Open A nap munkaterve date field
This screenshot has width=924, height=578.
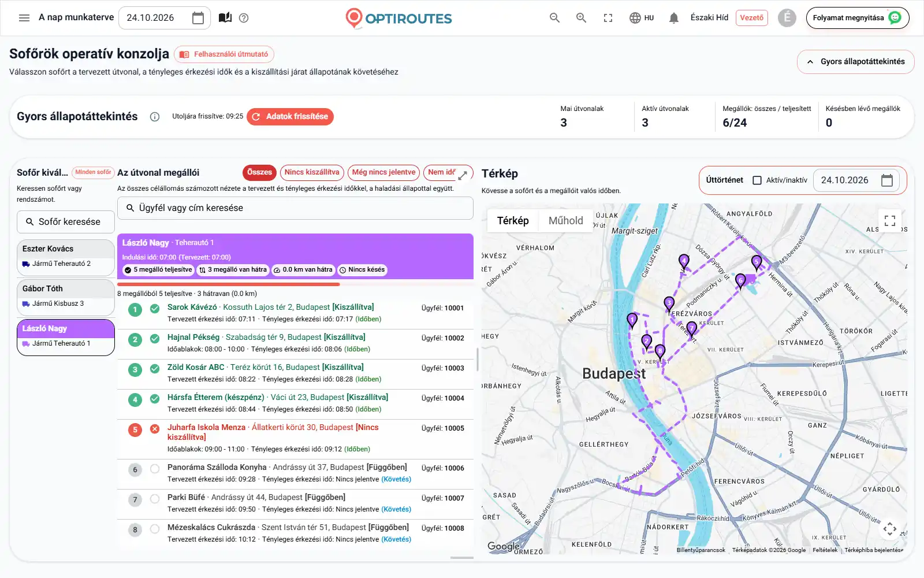tap(165, 18)
